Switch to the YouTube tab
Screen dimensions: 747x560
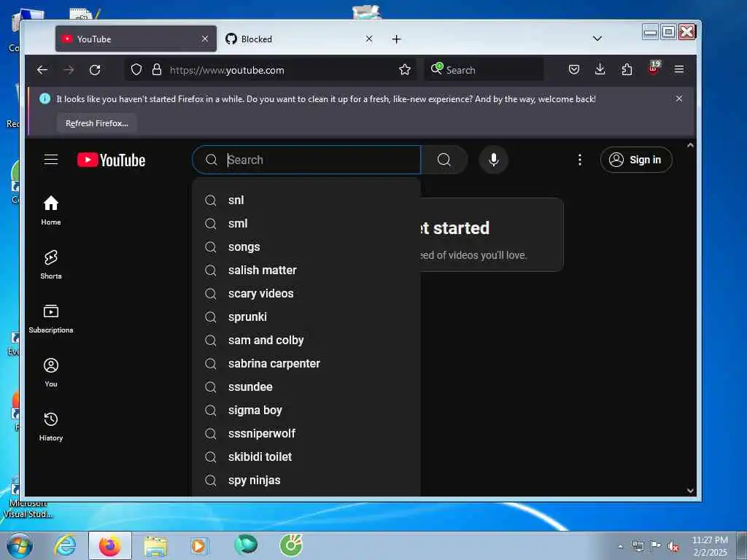coord(136,39)
